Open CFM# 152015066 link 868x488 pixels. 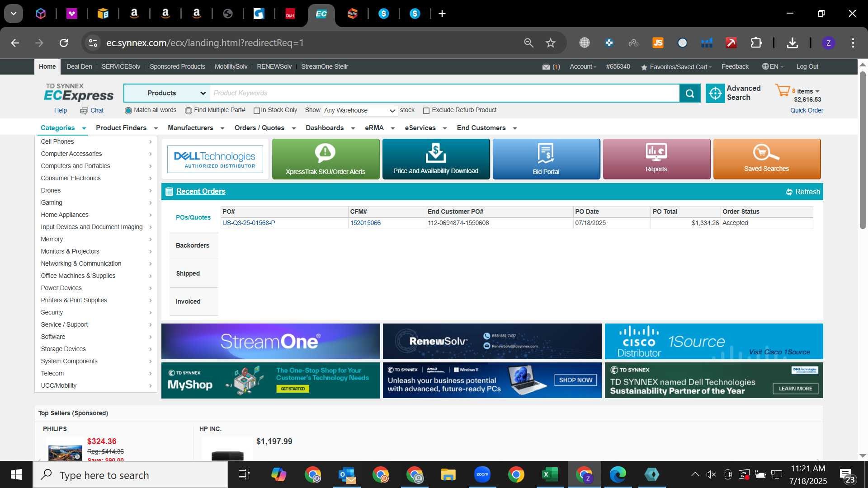coord(365,223)
